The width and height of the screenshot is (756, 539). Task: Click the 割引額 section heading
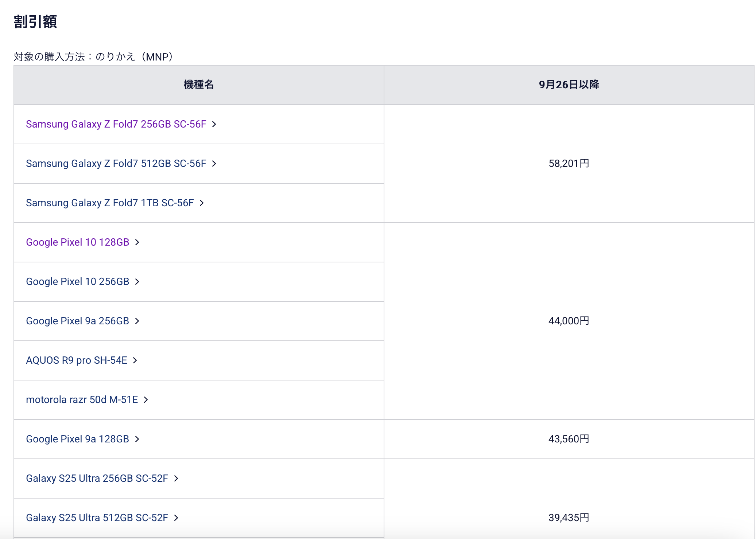tap(35, 22)
